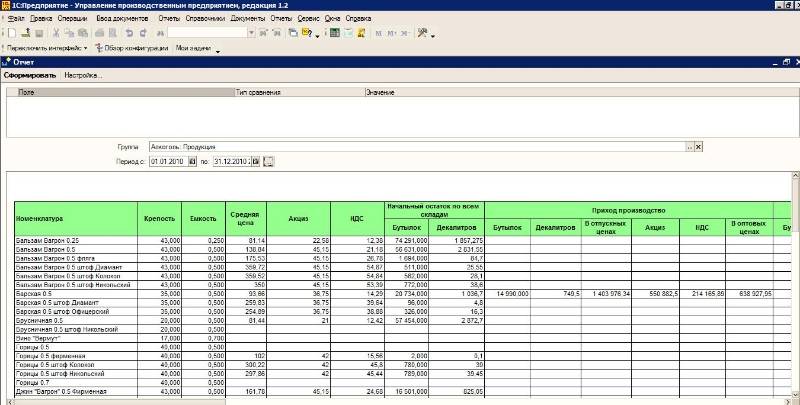Click the period selection button after the dates

(x=268, y=160)
